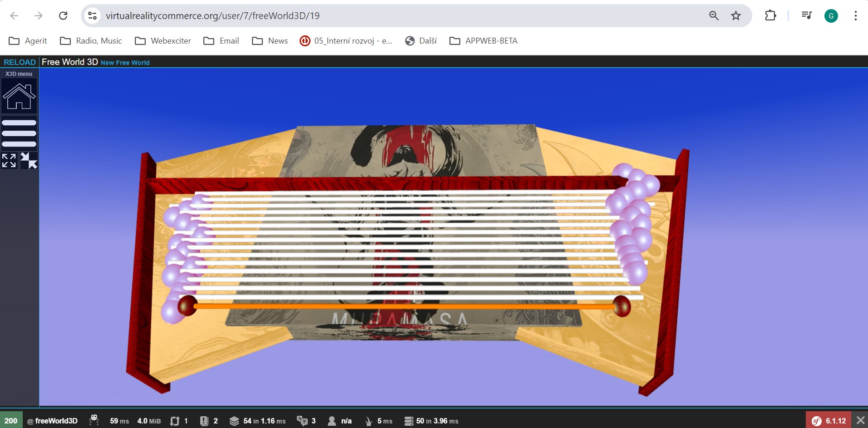Expand the APPWEB-BETA bookmarks folder

click(483, 41)
